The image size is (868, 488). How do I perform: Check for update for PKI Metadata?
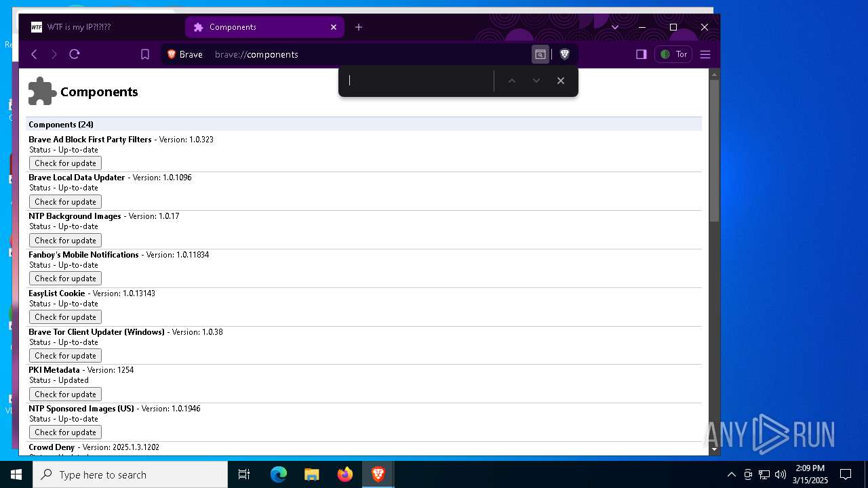pos(65,394)
